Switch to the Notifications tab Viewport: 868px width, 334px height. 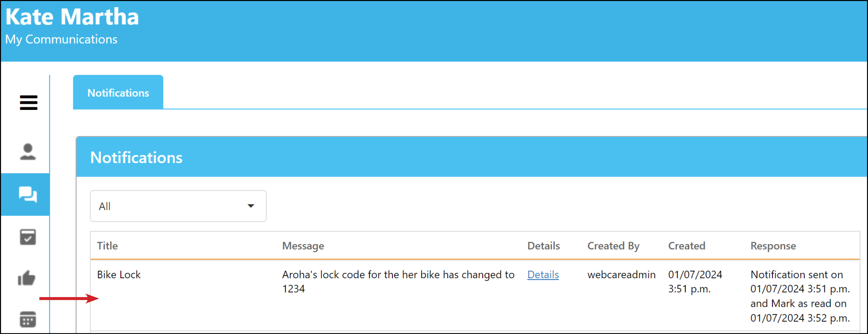pos(118,92)
